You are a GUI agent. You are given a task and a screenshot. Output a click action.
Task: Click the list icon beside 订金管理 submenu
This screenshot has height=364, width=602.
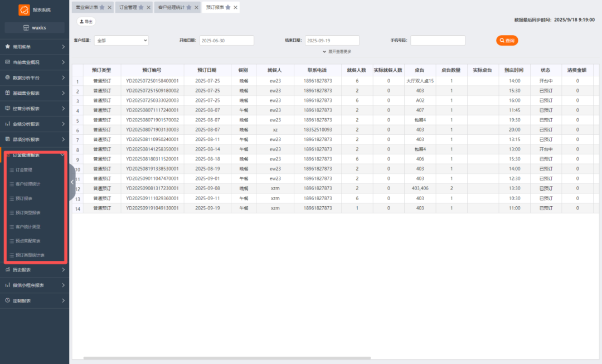pyautogui.click(x=12, y=169)
